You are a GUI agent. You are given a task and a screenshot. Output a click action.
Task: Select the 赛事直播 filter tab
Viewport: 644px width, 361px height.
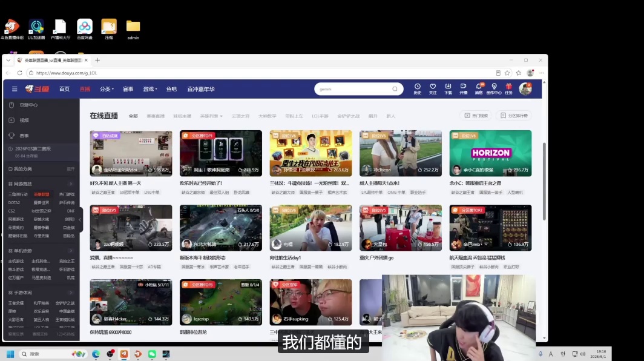point(156,116)
